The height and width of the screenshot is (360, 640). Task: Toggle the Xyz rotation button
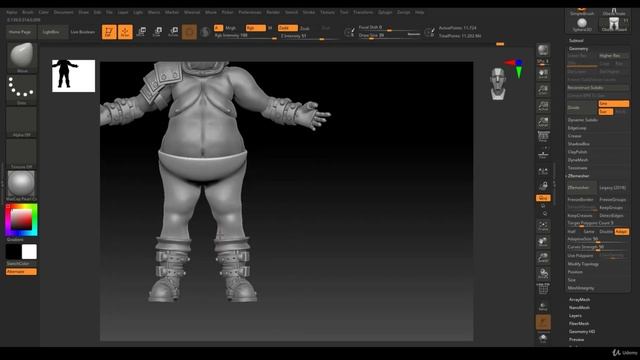tap(543, 198)
